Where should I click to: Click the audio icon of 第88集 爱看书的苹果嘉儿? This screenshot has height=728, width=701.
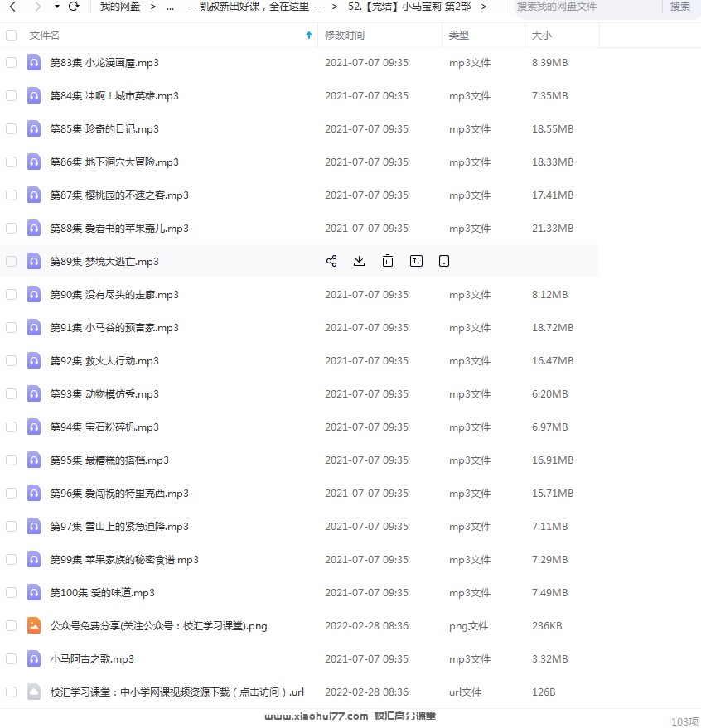[34, 228]
